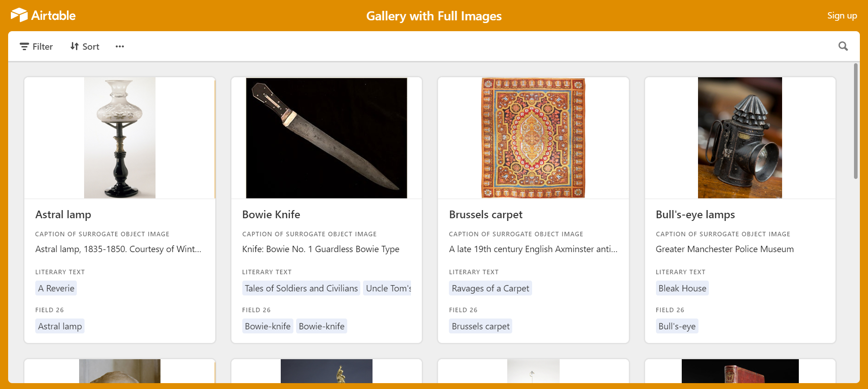
Task: Click the Uncle Tom's literary text tag
Action: (x=388, y=288)
